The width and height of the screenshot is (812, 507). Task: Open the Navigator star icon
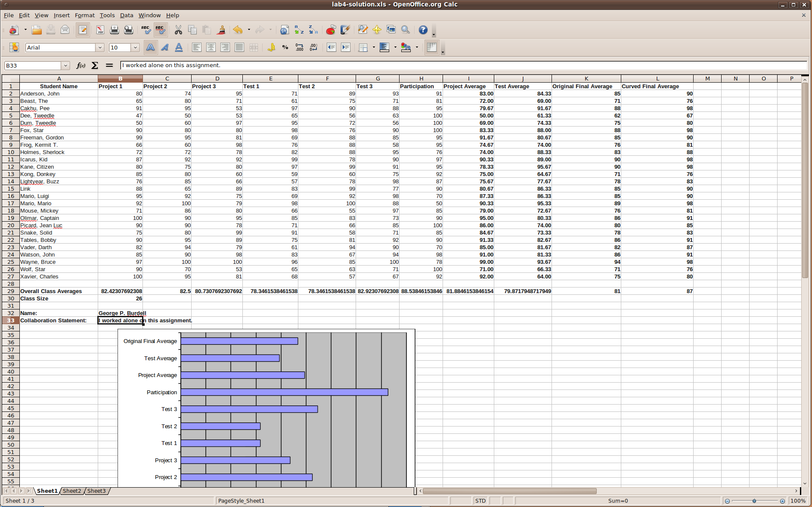[377, 30]
